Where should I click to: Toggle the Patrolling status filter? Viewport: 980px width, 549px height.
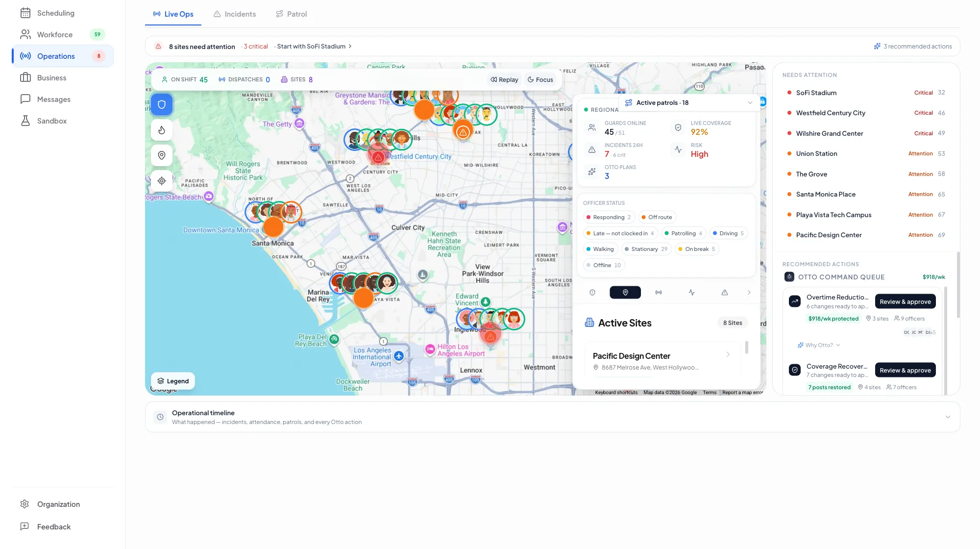click(x=684, y=234)
